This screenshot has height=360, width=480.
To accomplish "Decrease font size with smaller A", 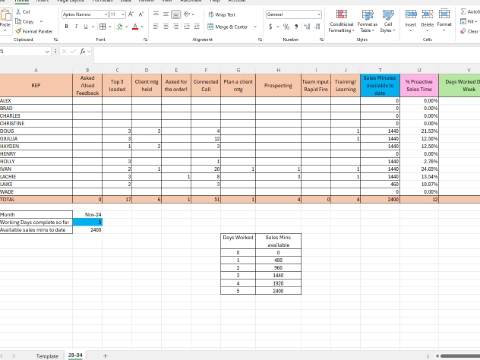I will (141, 14).
